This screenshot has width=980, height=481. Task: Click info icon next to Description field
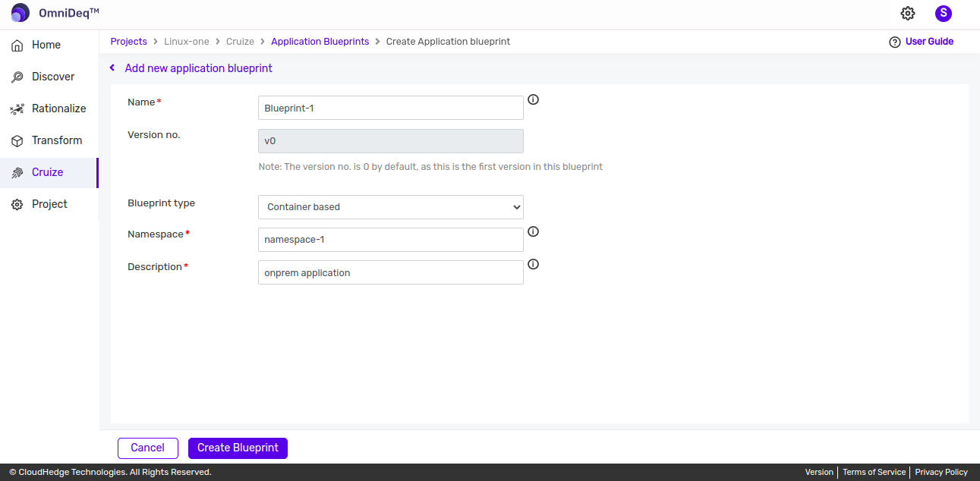(533, 264)
